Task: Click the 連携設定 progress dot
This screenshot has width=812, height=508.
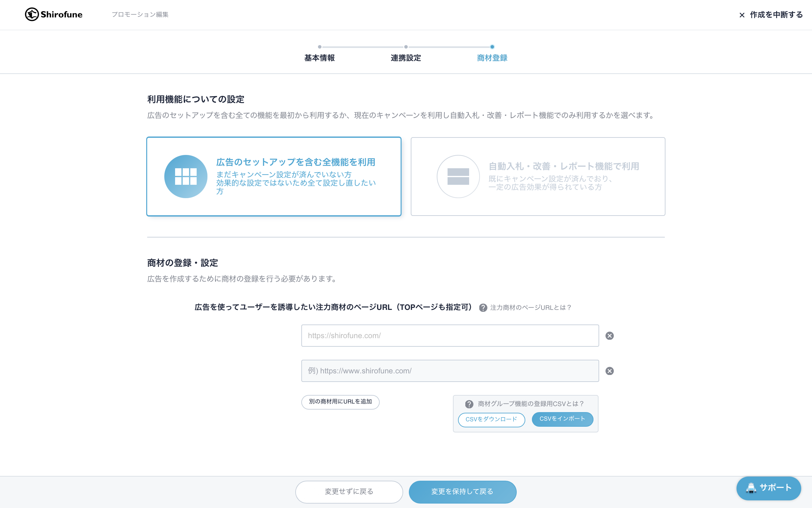Action: click(406, 47)
